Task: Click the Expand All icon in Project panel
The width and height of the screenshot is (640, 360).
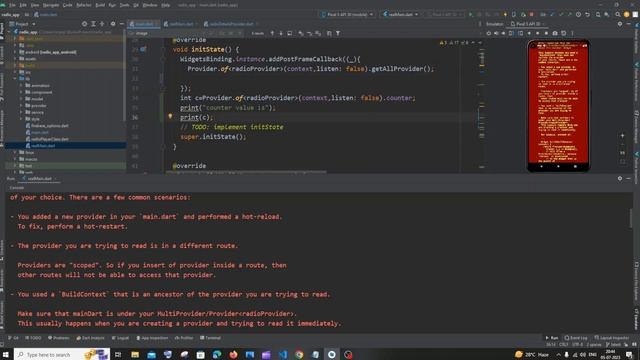Action: click(x=93, y=24)
